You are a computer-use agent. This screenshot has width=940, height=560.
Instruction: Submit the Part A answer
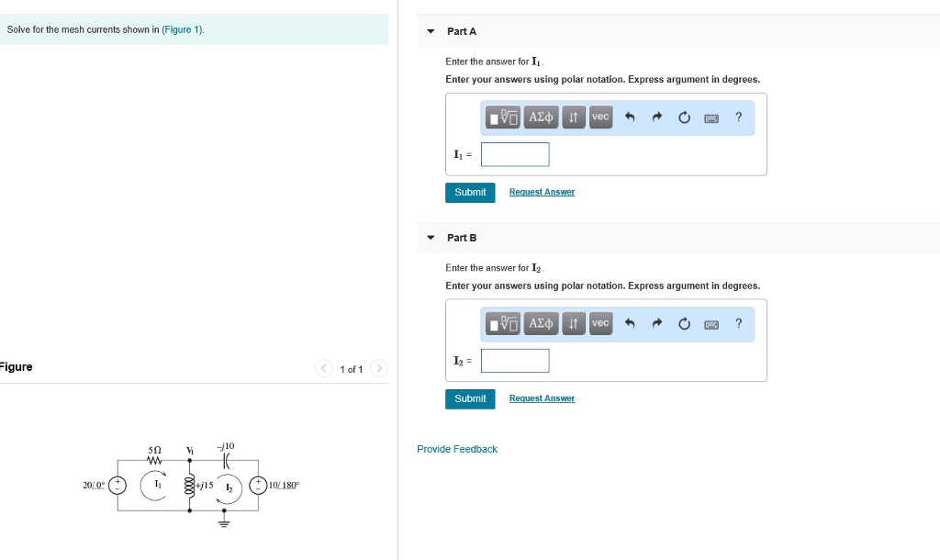pyautogui.click(x=470, y=193)
